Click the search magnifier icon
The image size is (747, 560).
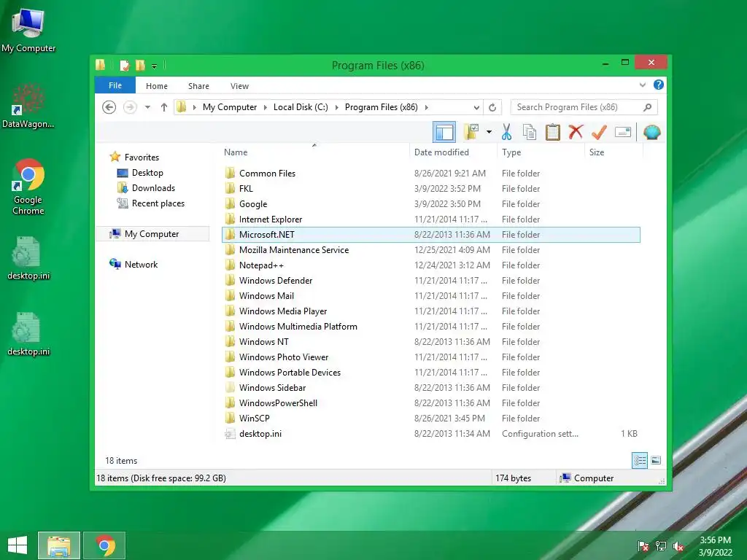[x=648, y=107]
